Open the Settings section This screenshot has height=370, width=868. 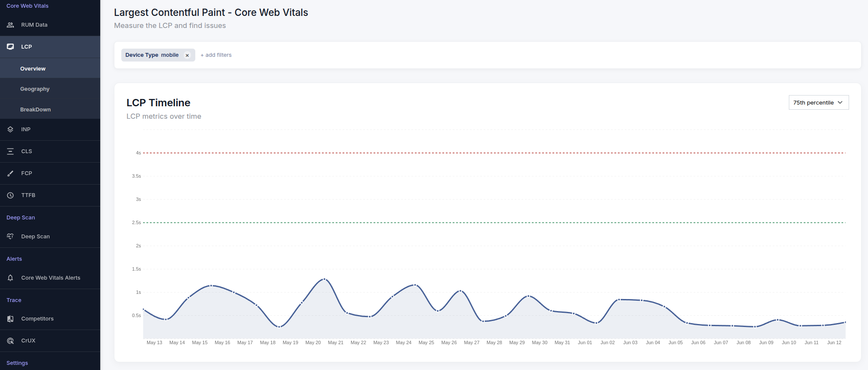pos(17,363)
